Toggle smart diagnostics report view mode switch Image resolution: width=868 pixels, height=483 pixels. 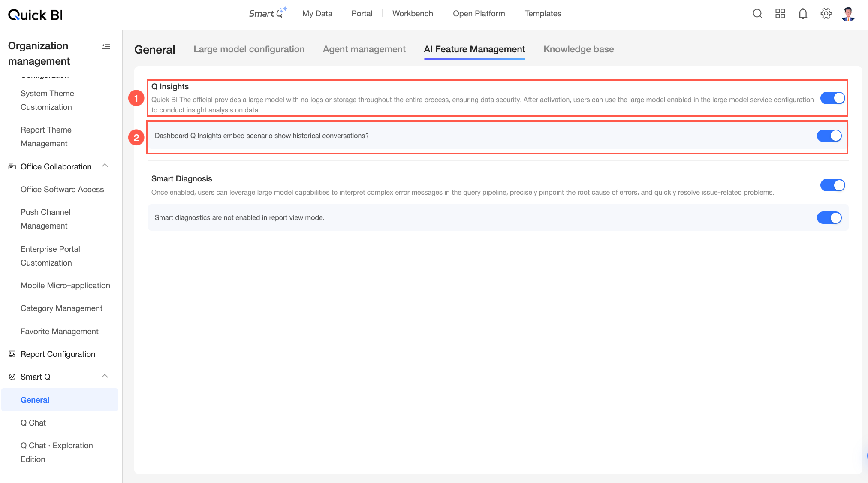pos(829,218)
